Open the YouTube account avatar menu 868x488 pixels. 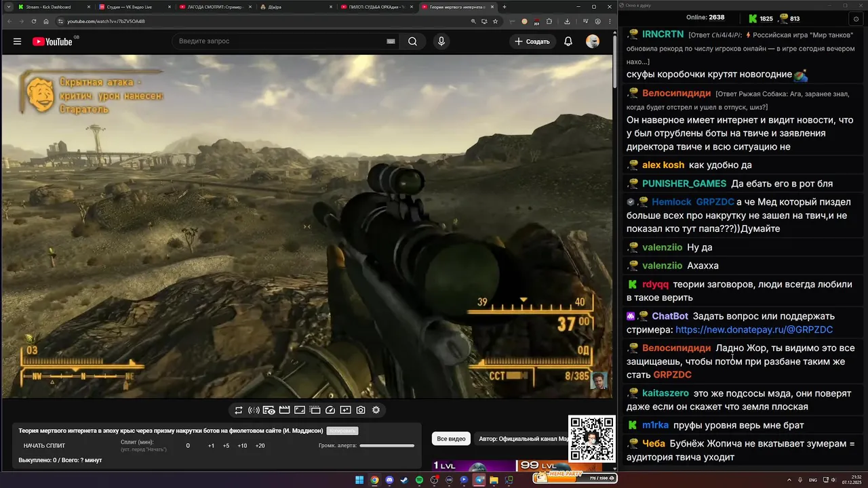[593, 41]
